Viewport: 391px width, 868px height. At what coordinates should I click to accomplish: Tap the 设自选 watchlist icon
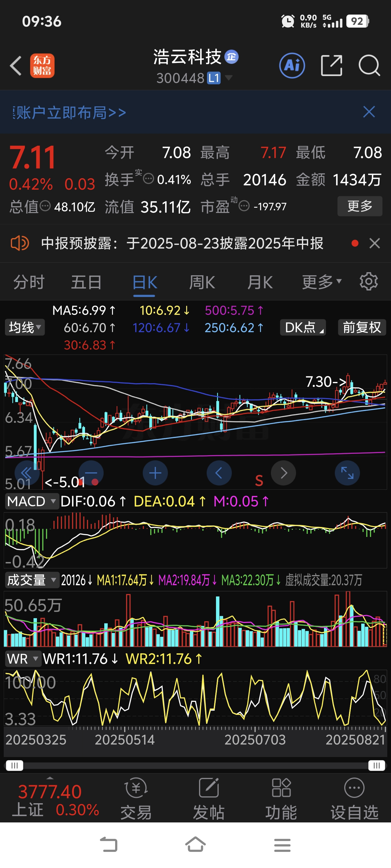click(x=354, y=799)
